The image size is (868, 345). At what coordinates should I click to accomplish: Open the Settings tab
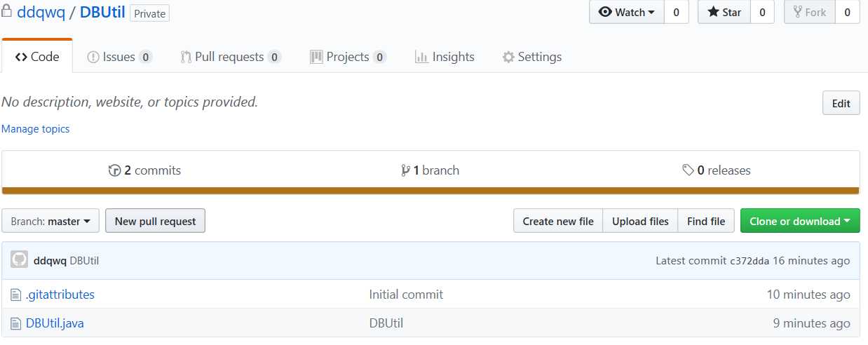coord(532,57)
